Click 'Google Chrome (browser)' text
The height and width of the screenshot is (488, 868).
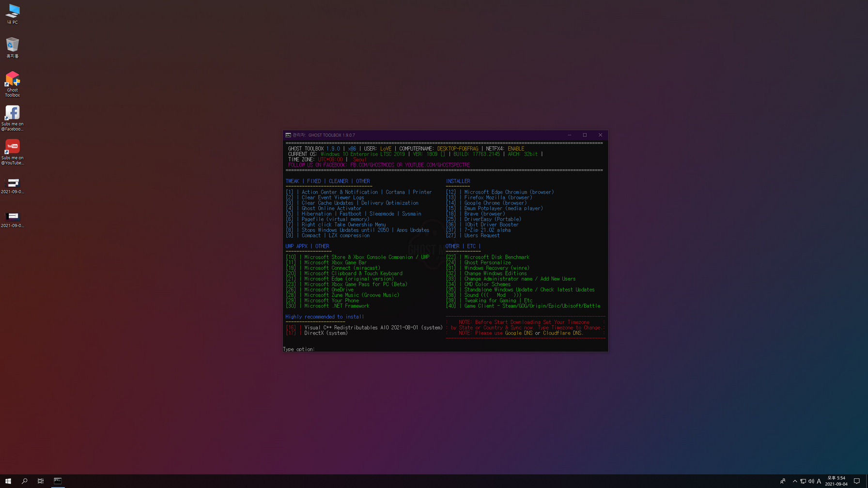(x=496, y=203)
